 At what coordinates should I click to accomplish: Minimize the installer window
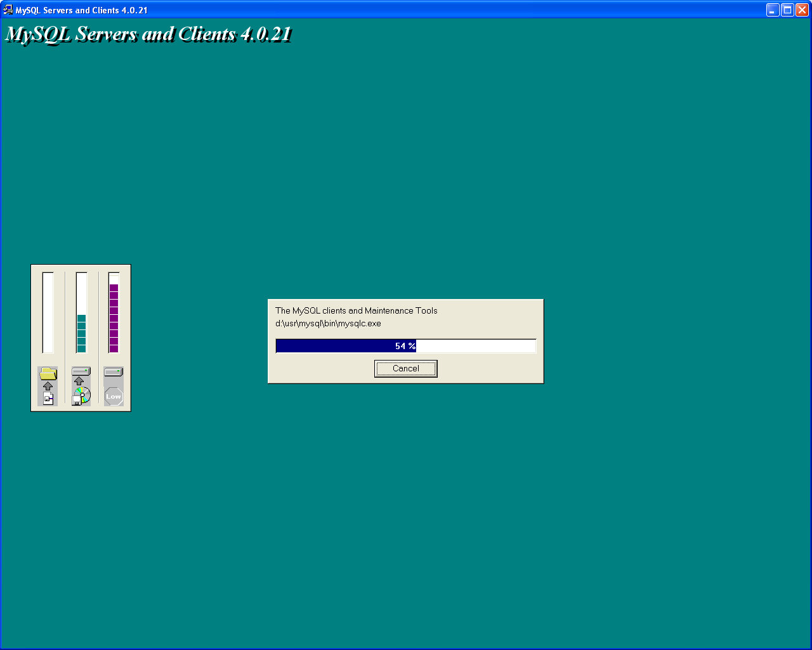pyautogui.click(x=773, y=10)
